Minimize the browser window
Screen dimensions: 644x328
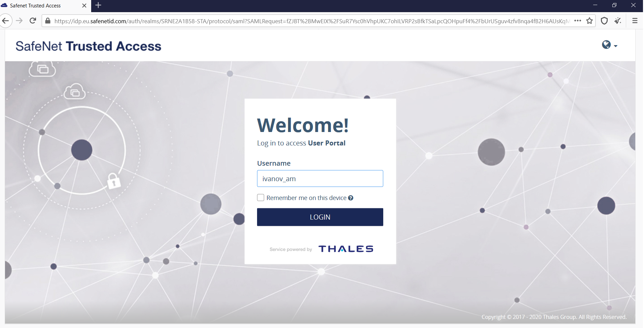click(595, 5)
